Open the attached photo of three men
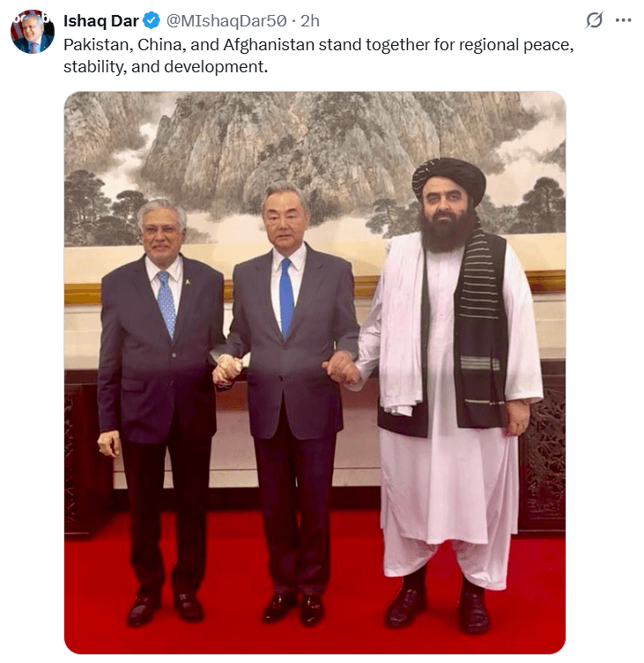This screenshot has height=663, width=644. [x=315, y=373]
